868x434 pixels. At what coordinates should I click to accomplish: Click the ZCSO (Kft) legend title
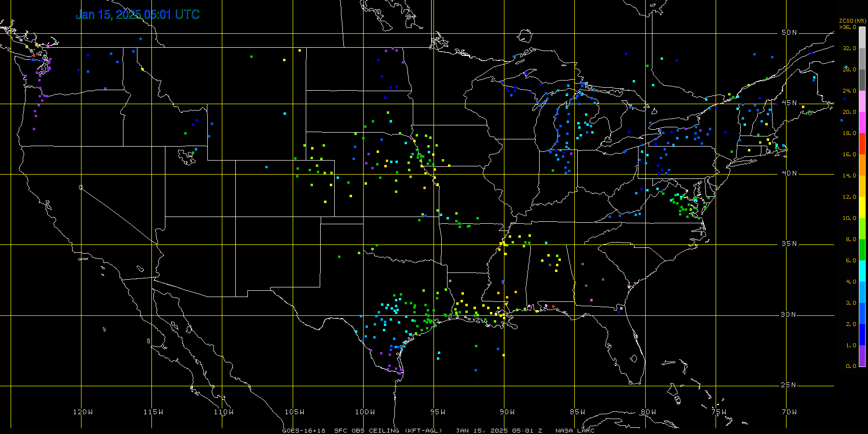[x=853, y=21]
